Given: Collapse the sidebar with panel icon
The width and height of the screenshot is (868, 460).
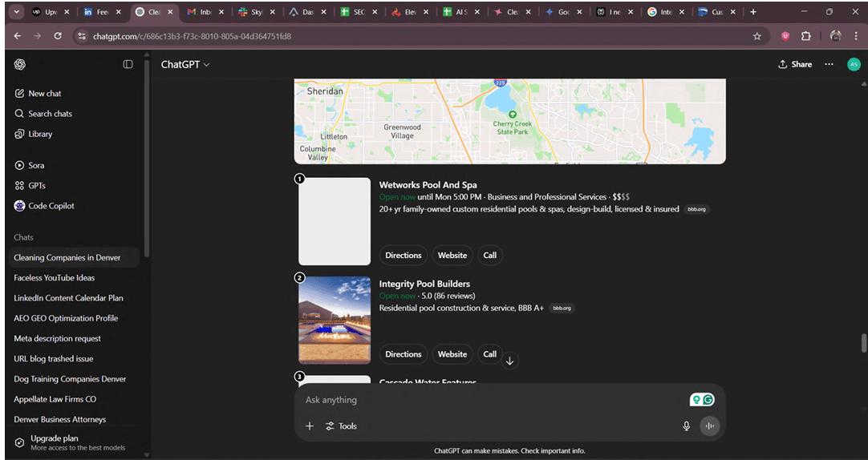Looking at the screenshot, I should point(128,64).
